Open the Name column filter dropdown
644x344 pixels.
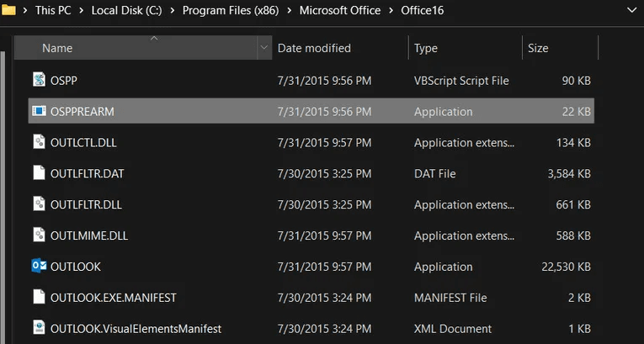coord(265,48)
